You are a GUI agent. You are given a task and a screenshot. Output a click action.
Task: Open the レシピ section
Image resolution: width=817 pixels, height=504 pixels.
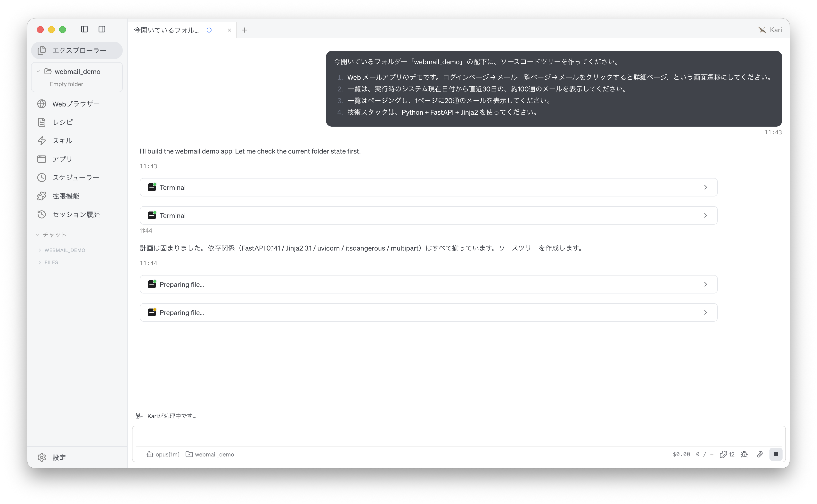click(77, 122)
